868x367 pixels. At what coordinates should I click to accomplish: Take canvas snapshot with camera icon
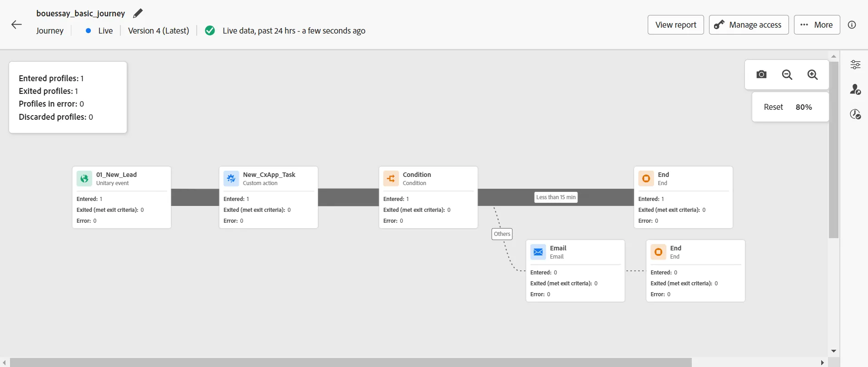point(762,74)
